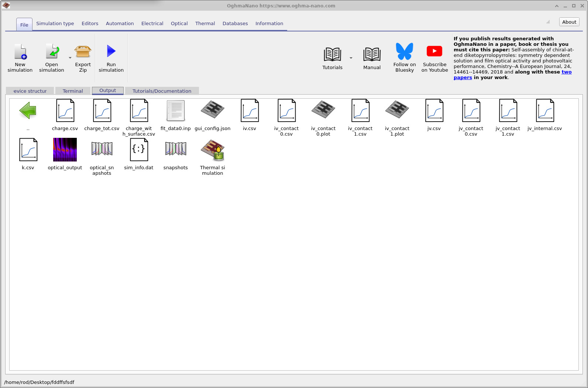Viewport: 588px width, 388px height.
Task: Click the About button
Action: click(x=569, y=22)
